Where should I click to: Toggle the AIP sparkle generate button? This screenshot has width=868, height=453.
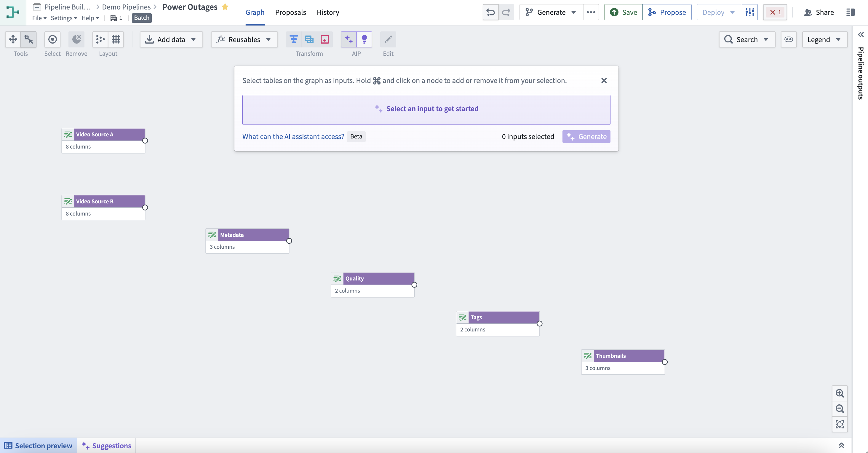point(349,39)
